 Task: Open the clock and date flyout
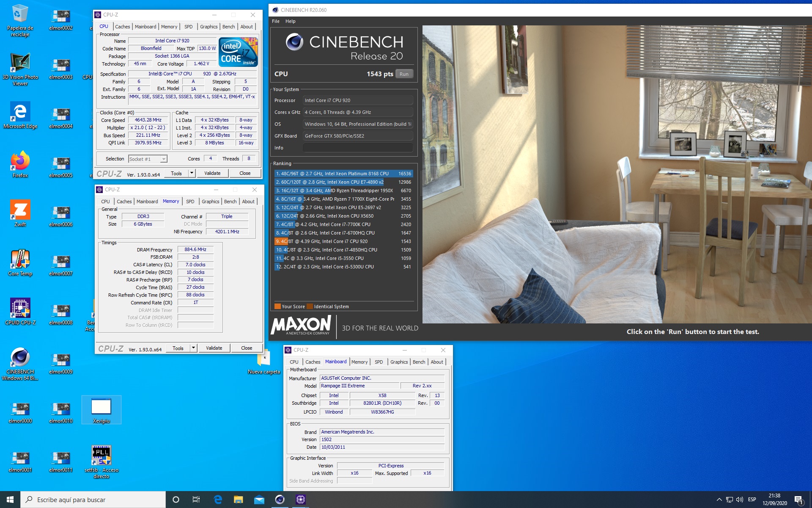[x=775, y=500]
